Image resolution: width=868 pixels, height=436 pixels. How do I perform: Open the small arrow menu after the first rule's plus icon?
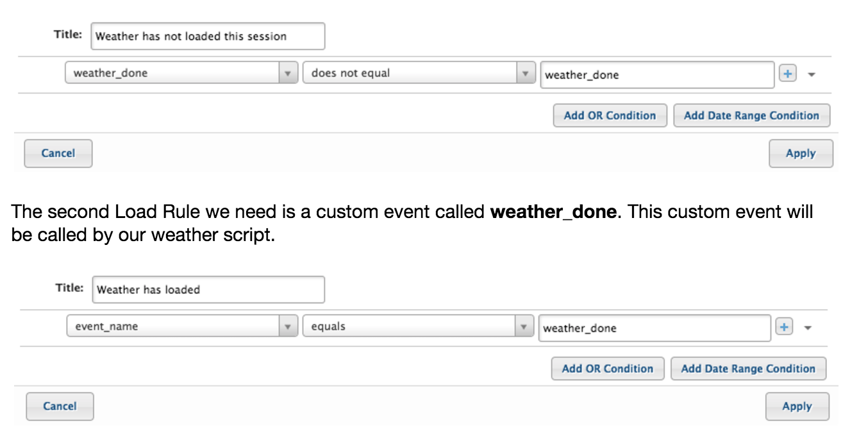(x=811, y=74)
